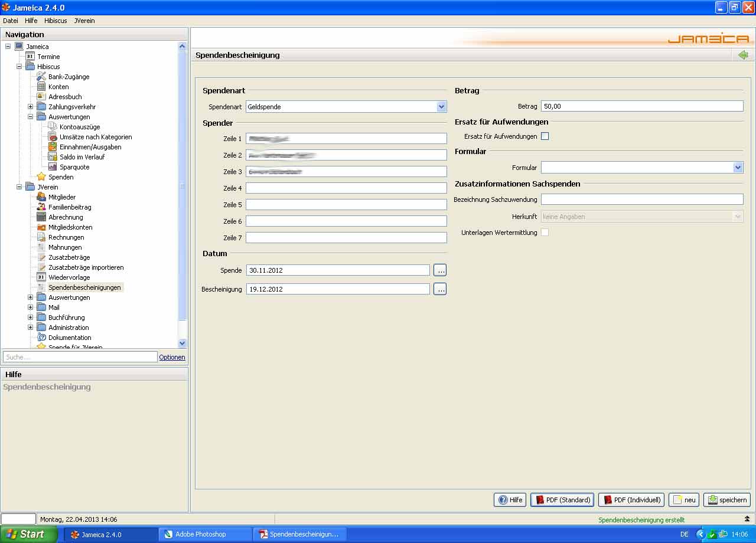This screenshot has width=756, height=543.
Task: Open the Konten icon in Hibiscus
Action: click(41, 87)
